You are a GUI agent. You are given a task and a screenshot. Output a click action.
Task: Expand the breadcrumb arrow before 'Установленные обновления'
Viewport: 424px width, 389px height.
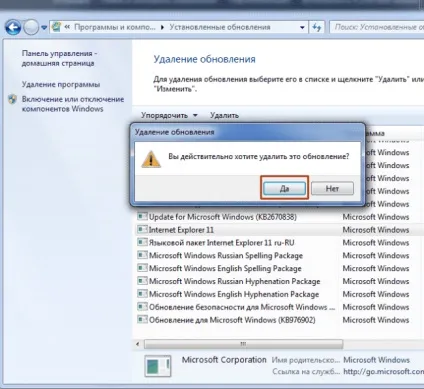[162, 27]
